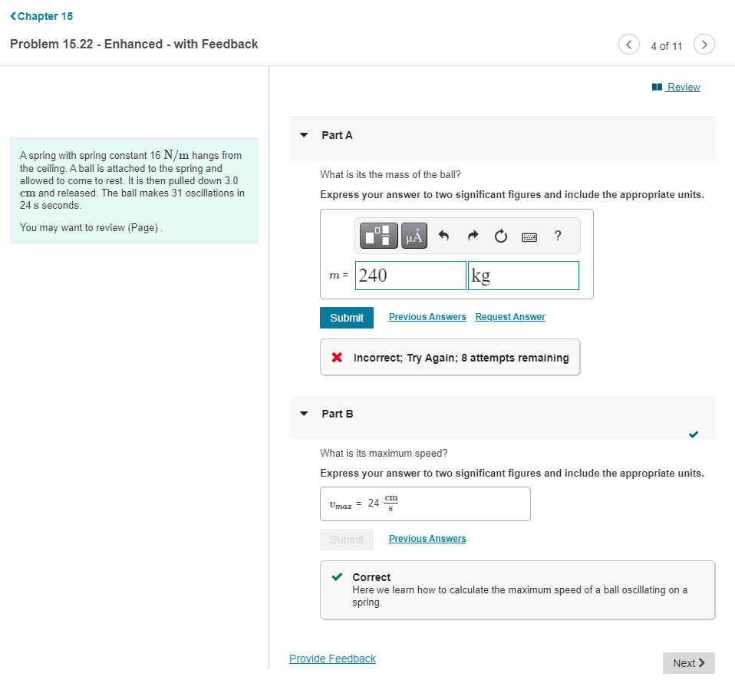
Task: Open the equation editor help (?)
Action: pyautogui.click(x=558, y=236)
